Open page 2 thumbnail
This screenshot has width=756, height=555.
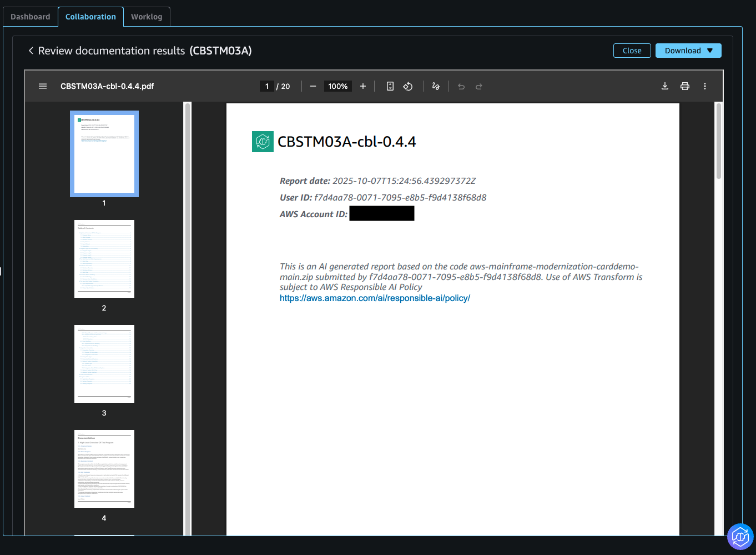point(104,259)
